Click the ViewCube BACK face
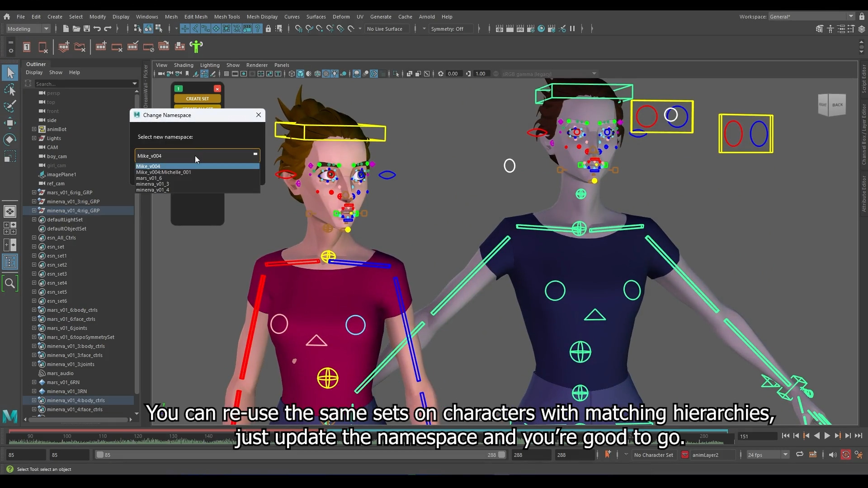The image size is (868, 488). pyautogui.click(x=837, y=105)
